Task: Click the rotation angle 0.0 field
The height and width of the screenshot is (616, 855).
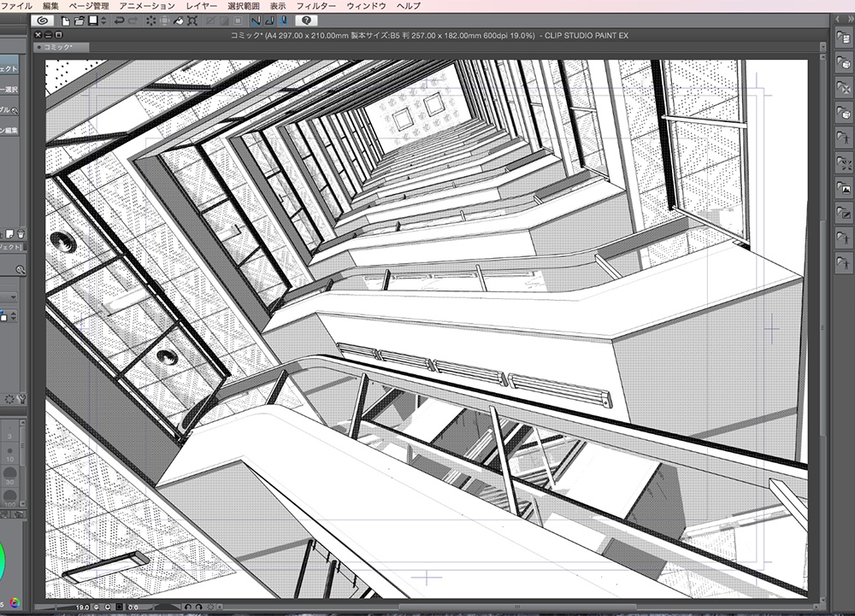Action: (x=134, y=607)
